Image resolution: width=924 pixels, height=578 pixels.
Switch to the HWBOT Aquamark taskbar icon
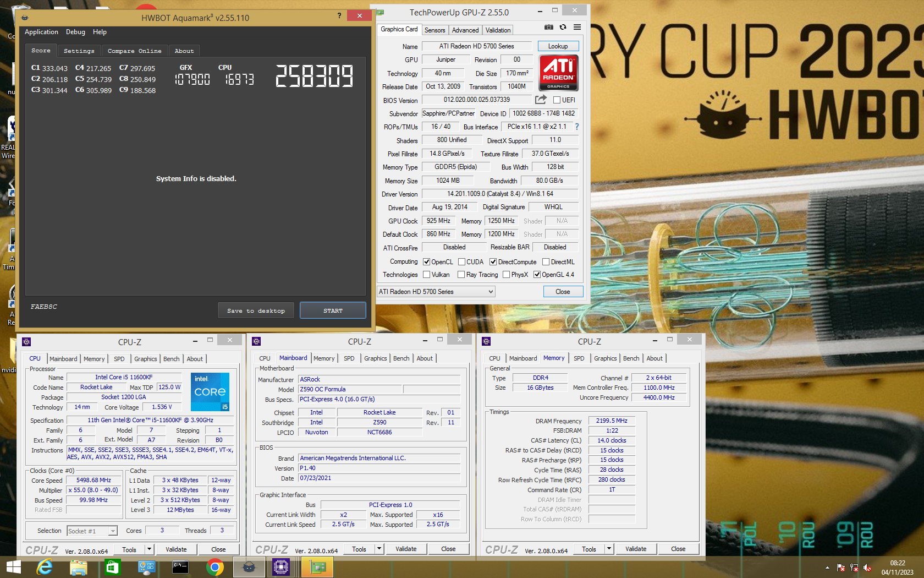(x=249, y=567)
